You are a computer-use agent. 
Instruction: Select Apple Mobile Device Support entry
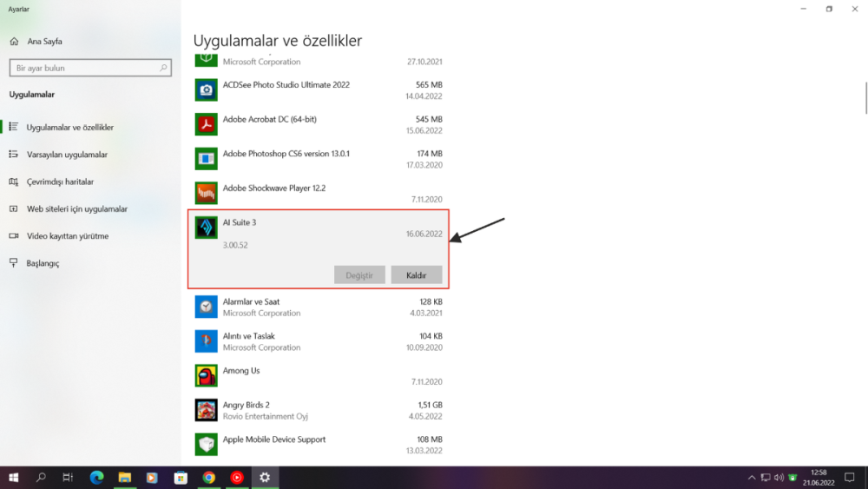pos(319,444)
